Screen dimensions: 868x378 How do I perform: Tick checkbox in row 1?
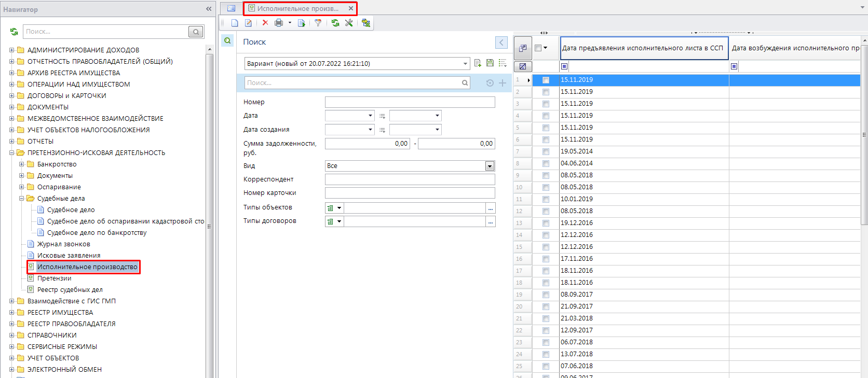[546, 80]
